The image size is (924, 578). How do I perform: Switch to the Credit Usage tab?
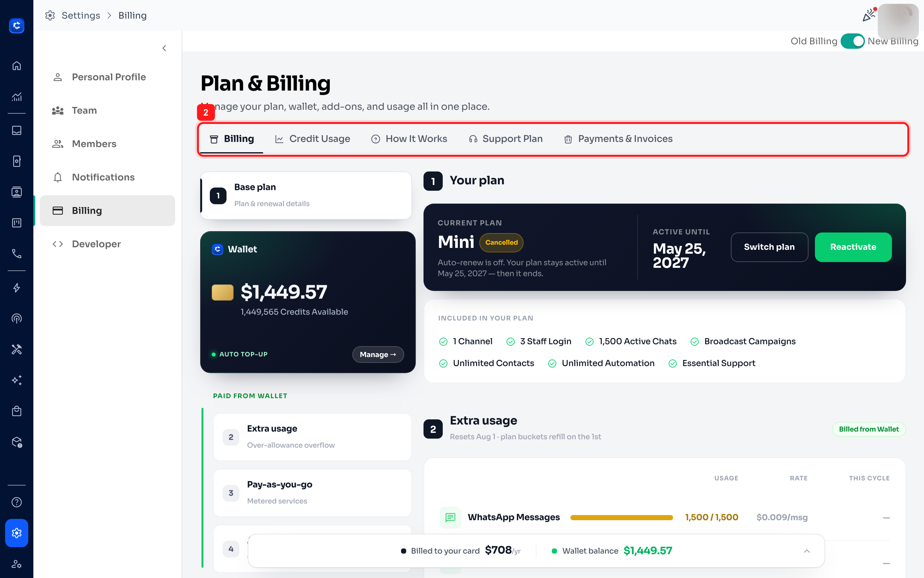[313, 139]
